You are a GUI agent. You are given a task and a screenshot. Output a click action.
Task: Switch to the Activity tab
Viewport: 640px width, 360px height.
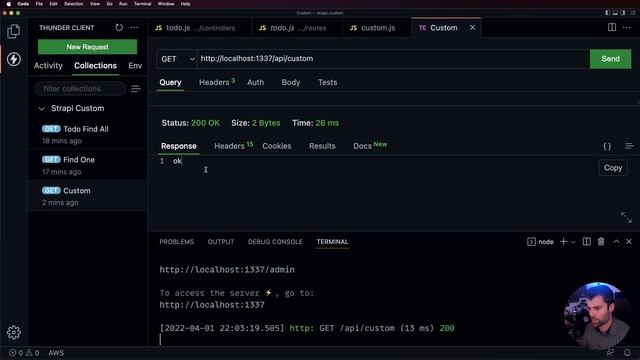click(x=48, y=66)
